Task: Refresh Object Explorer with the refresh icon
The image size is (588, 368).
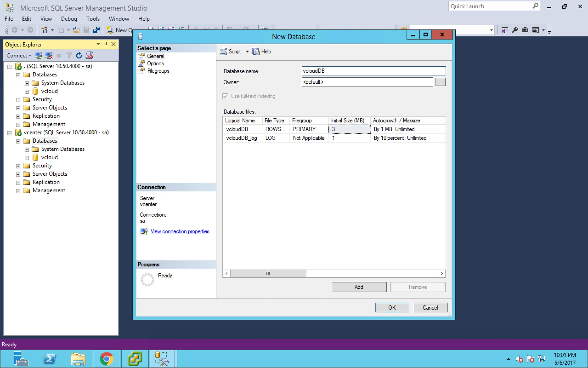Action: (79, 55)
